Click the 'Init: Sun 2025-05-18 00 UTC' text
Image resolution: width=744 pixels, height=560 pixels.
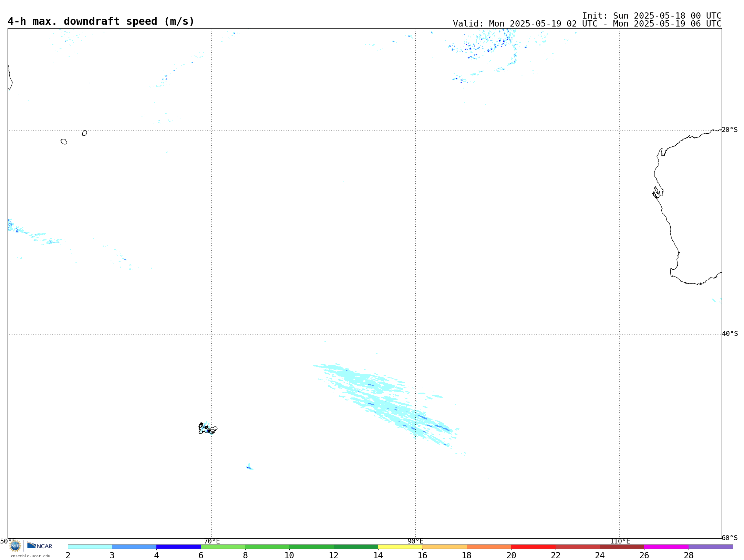tap(652, 16)
